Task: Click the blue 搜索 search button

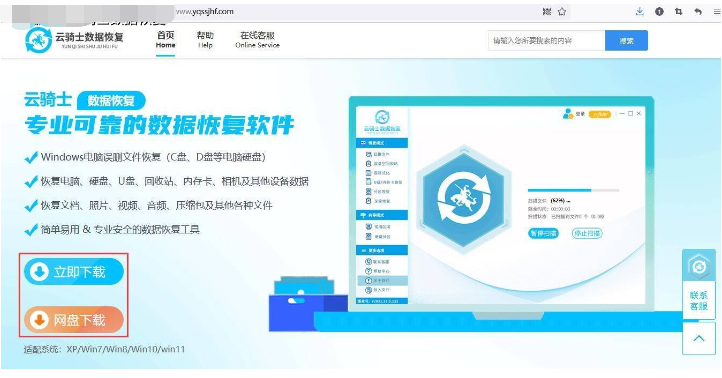Action: point(626,41)
